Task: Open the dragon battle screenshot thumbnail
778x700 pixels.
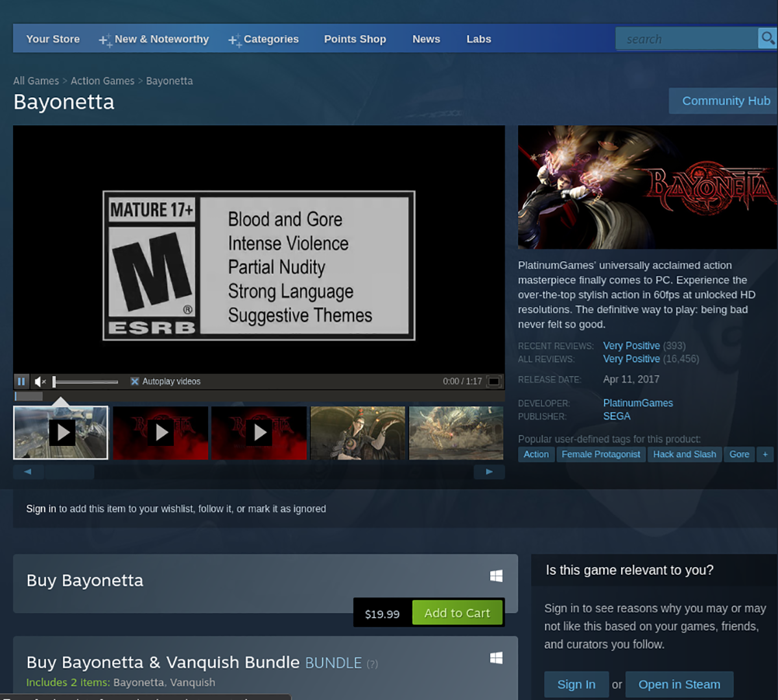Action: (x=456, y=433)
